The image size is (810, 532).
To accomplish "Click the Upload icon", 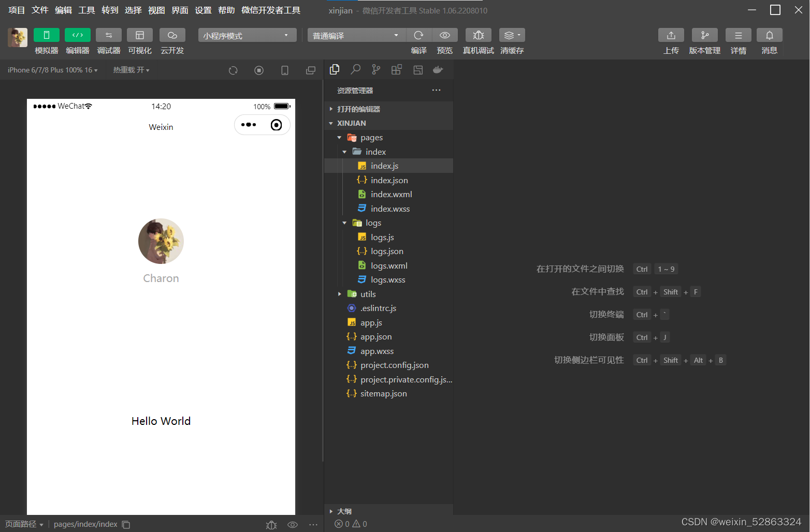I will 671,35.
